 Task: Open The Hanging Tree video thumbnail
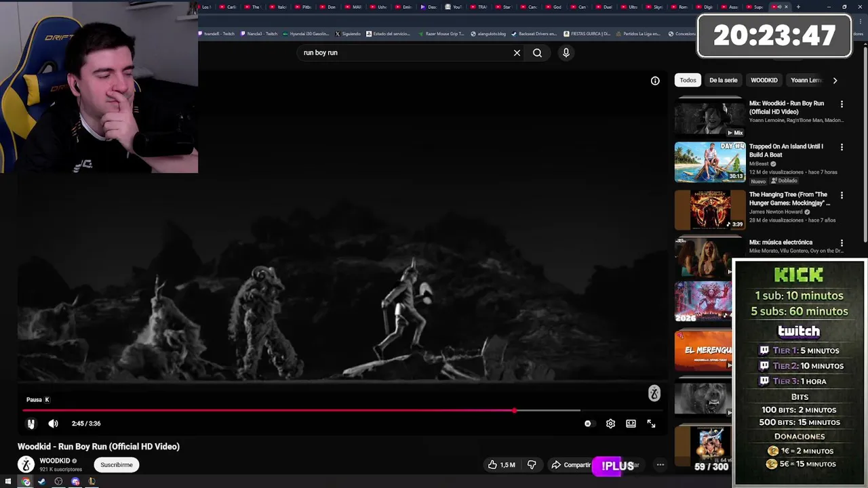[709, 209]
